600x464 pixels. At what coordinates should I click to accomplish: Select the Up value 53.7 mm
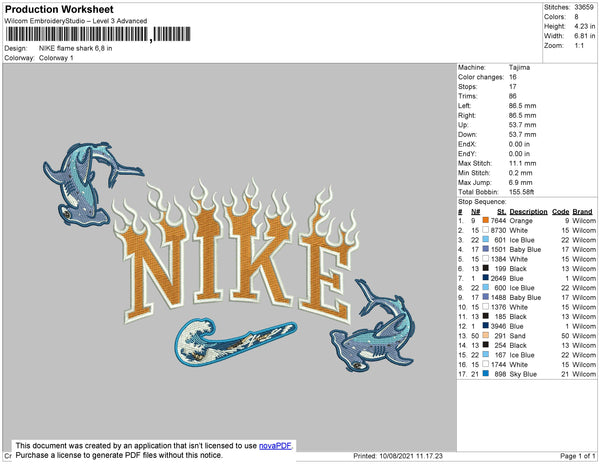pyautogui.click(x=522, y=125)
